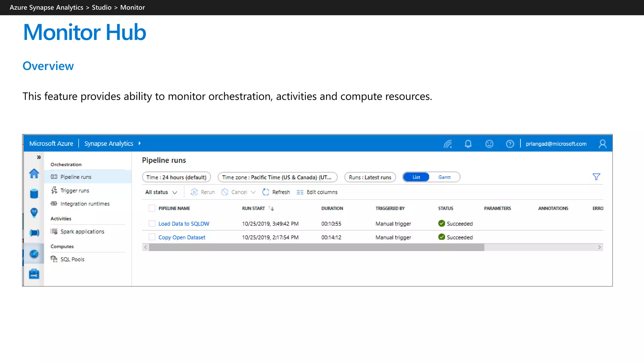644x362 pixels.
Task: Click the horizontal scrollbar thumb
Action: pos(317,247)
